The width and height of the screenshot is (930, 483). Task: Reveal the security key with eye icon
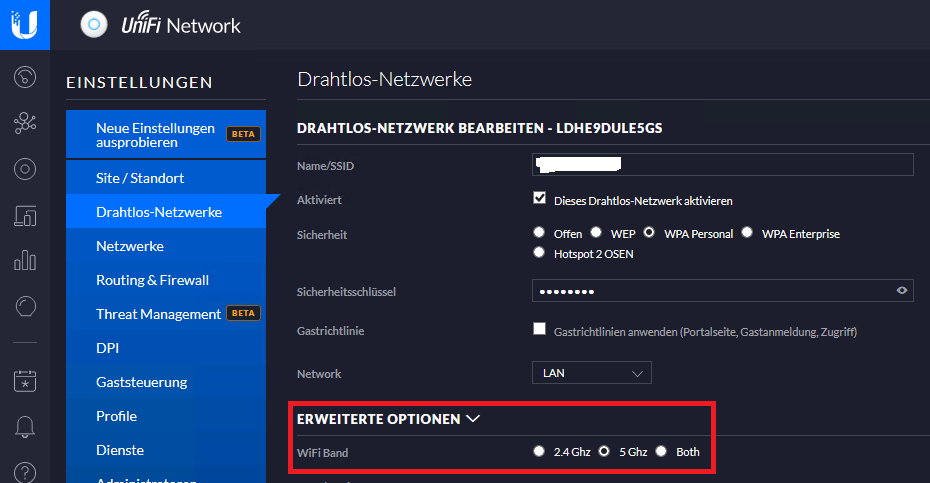(902, 291)
